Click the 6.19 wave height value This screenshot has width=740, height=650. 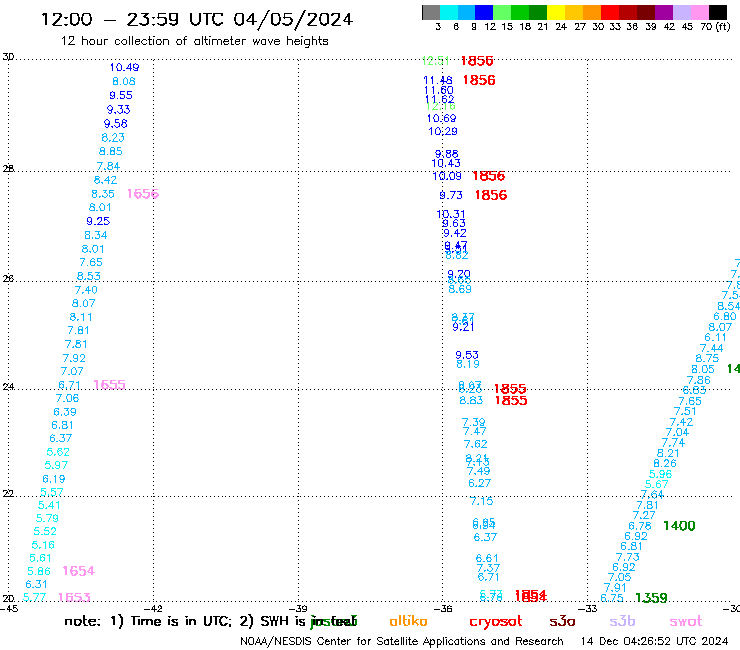pyautogui.click(x=54, y=479)
